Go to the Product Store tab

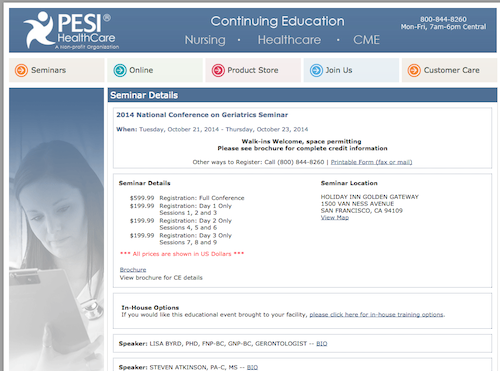pos(253,70)
